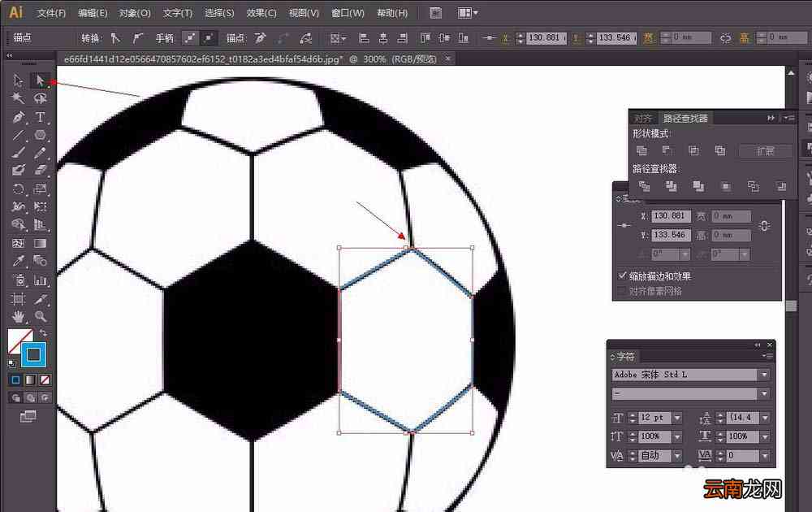Click the vertical scrollbar thumb of canvas
Viewport: 812px width, 512px height.
[x=791, y=306]
